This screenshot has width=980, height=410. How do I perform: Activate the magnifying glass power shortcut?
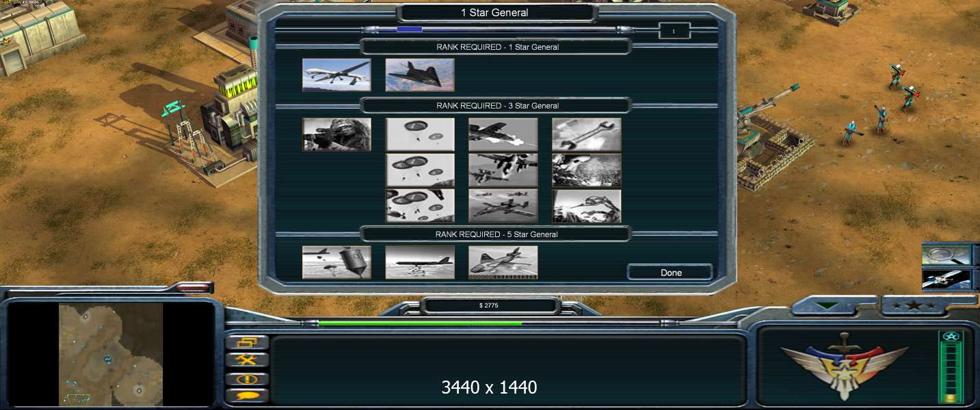946,255
